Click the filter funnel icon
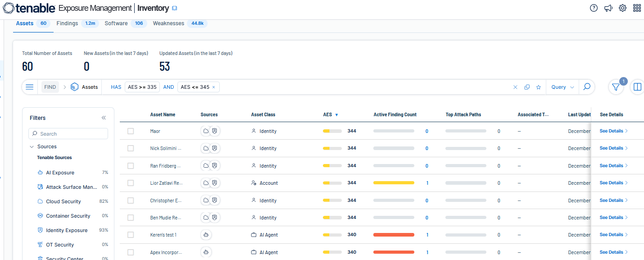 pos(616,87)
